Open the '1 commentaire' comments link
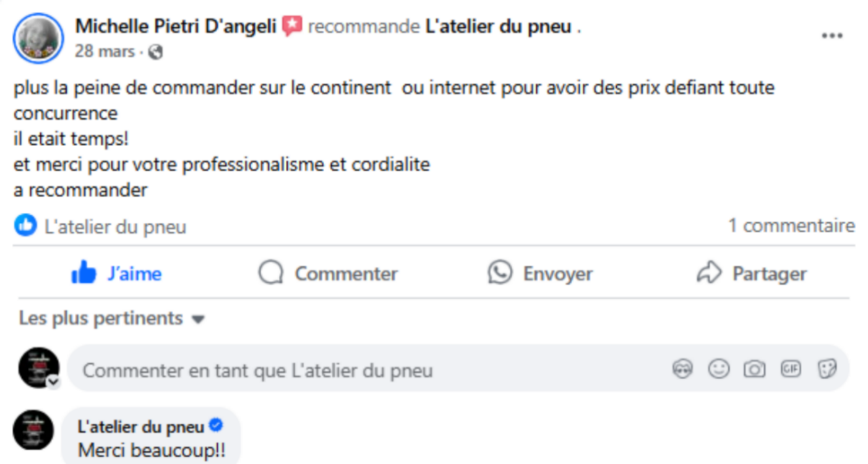 click(791, 226)
